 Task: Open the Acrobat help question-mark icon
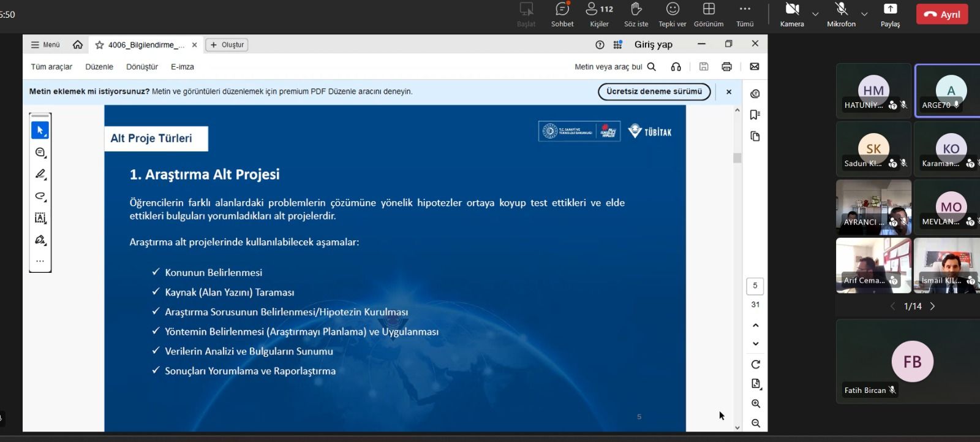click(600, 45)
